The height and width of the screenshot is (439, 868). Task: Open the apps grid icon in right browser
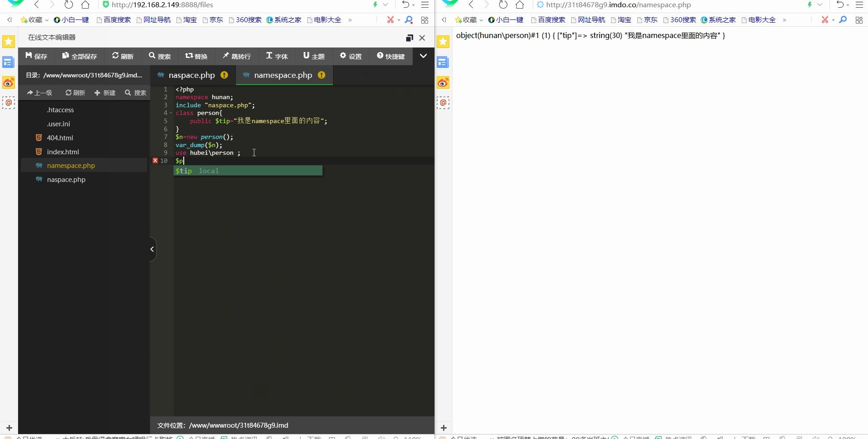tap(859, 20)
